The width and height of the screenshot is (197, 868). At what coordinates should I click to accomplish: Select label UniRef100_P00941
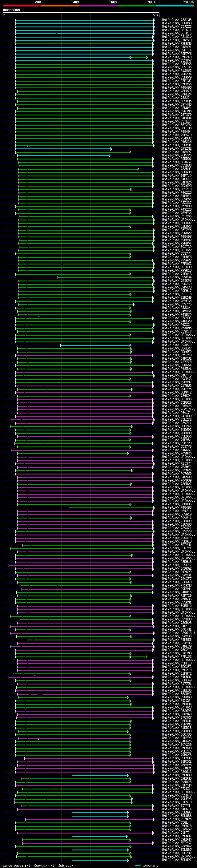point(177,518)
